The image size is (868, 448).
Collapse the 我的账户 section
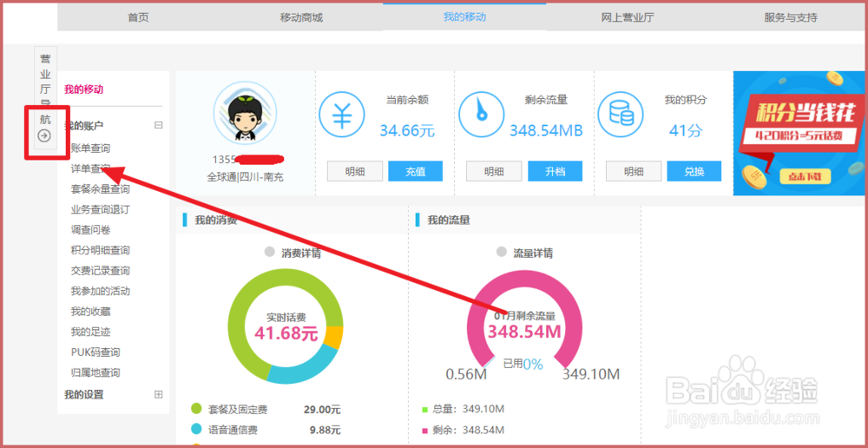point(158,126)
